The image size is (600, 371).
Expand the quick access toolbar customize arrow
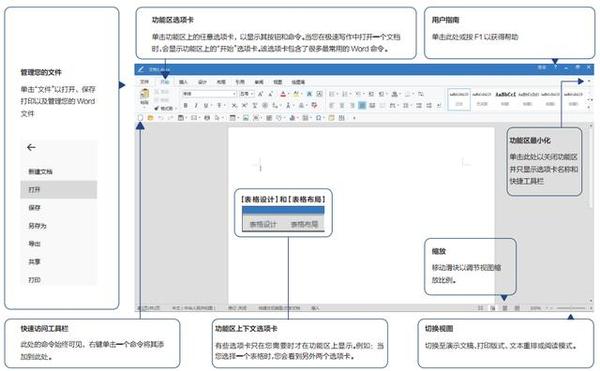(354, 118)
